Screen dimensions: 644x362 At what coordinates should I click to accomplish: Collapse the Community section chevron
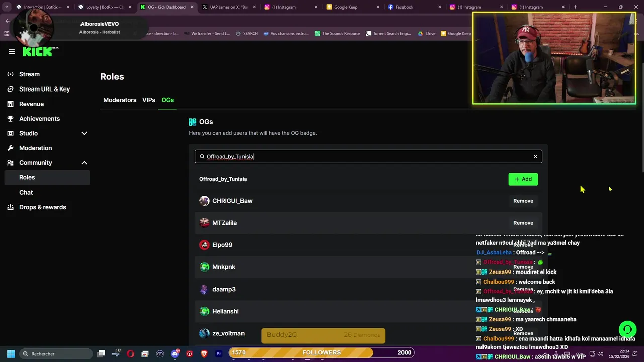coord(84,163)
